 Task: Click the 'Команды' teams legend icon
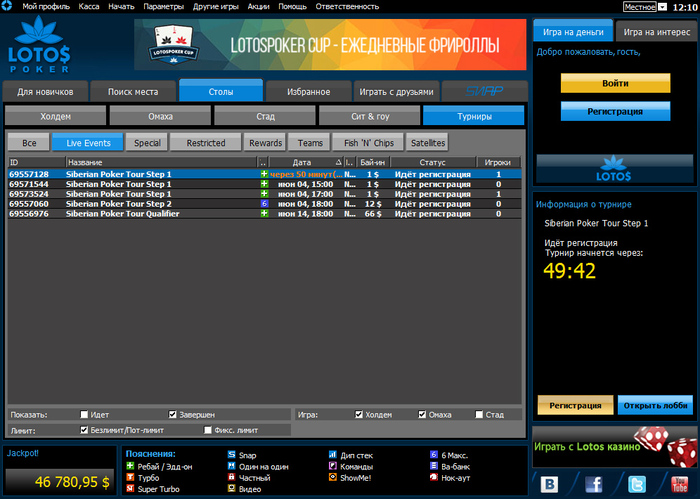(333, 466)
